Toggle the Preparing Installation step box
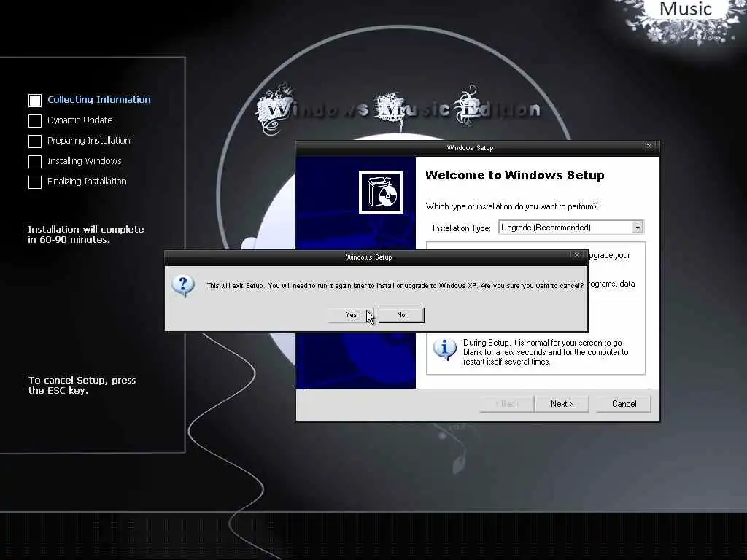 coord(35,141)
